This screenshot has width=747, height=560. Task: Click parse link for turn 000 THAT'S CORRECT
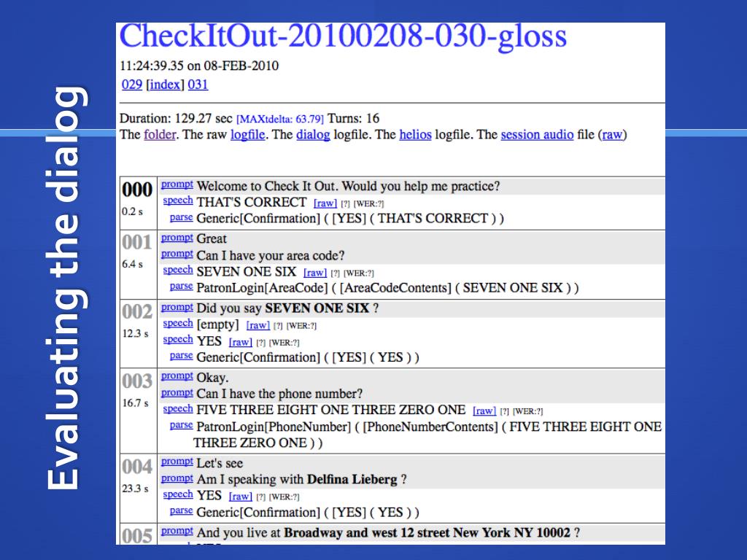point(181,217)
